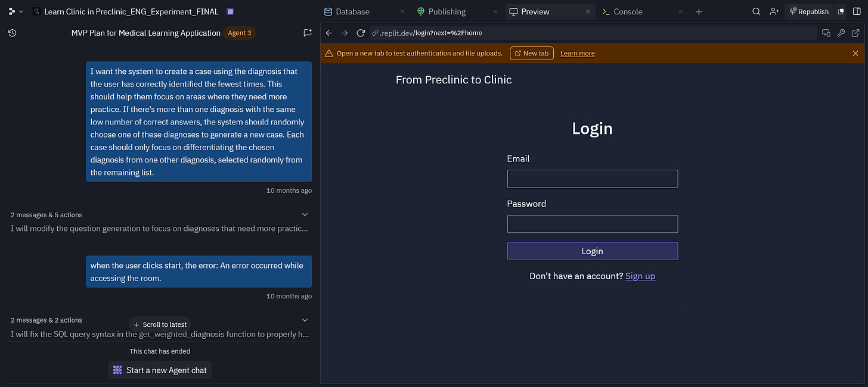Focus the Email input field
This screenshot has width=868, height=387.
point(593,179)
